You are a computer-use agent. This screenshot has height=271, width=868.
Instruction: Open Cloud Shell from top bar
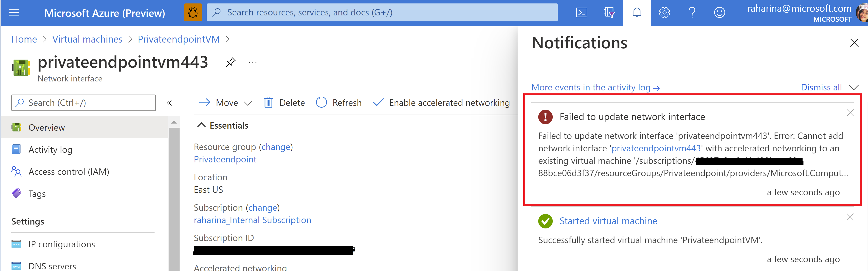pyautogui.click(x=582, y=13)
